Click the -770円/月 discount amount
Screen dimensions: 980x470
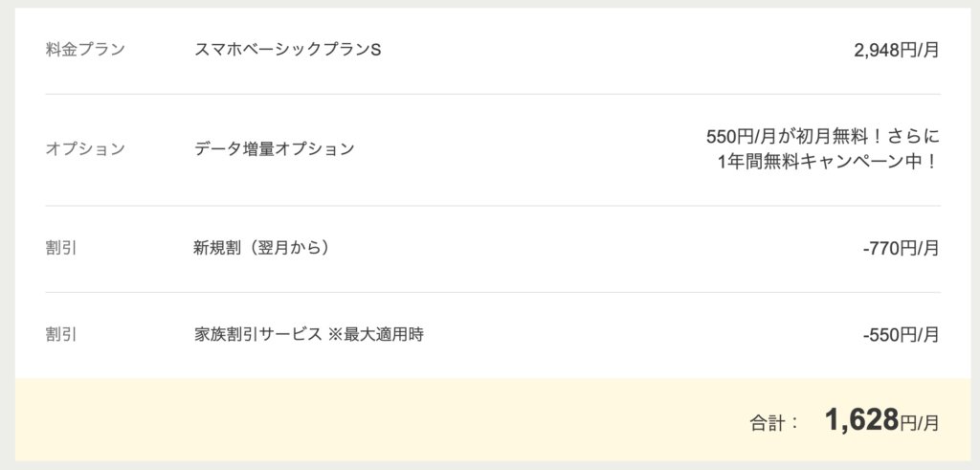coord(901,249)
